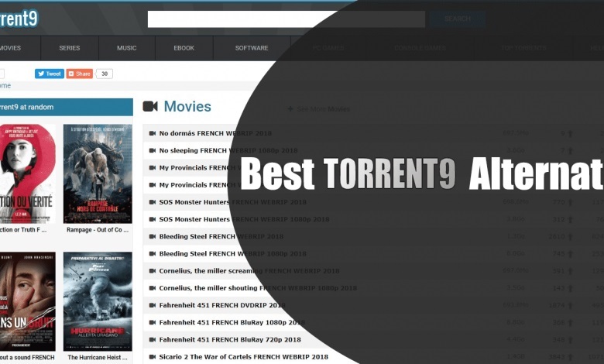
Task: Open the Series navigation tab
Action: [x=70, y=48]
